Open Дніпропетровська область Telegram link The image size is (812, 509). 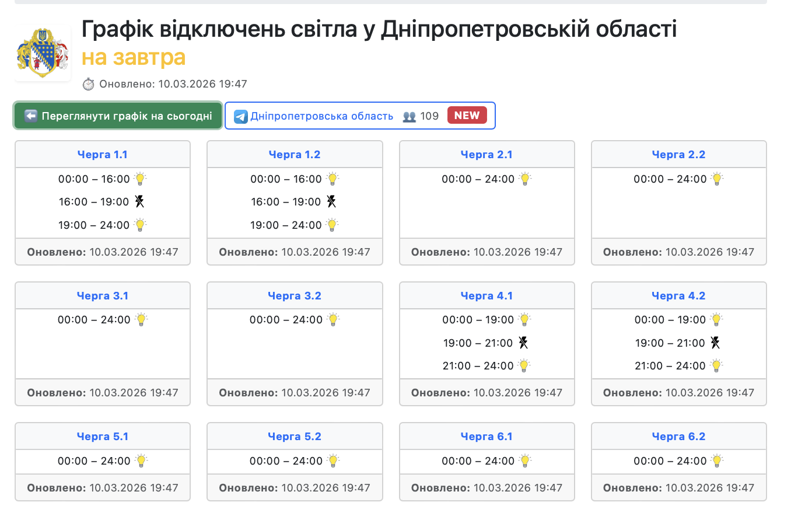point(321,116)
